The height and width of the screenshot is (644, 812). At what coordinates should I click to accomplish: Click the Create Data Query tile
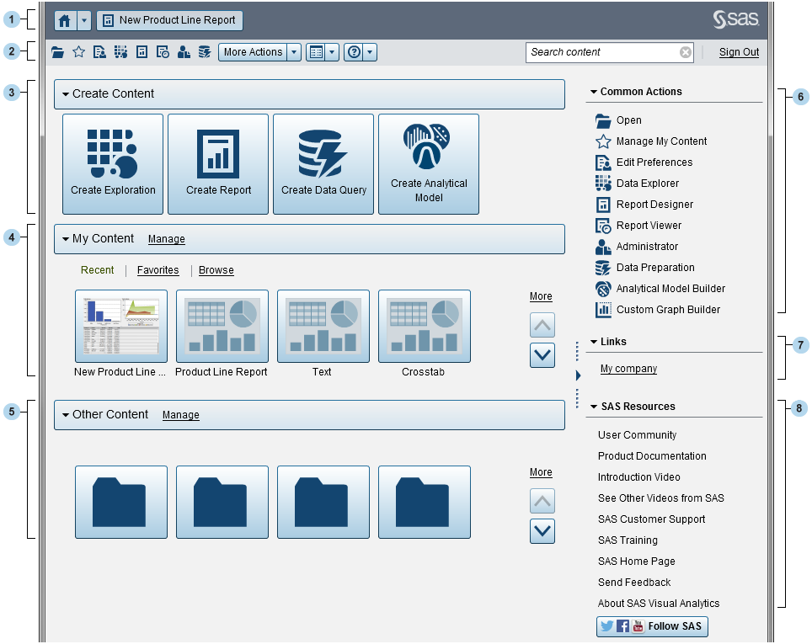pyautogui.click(x=323, y=164)
